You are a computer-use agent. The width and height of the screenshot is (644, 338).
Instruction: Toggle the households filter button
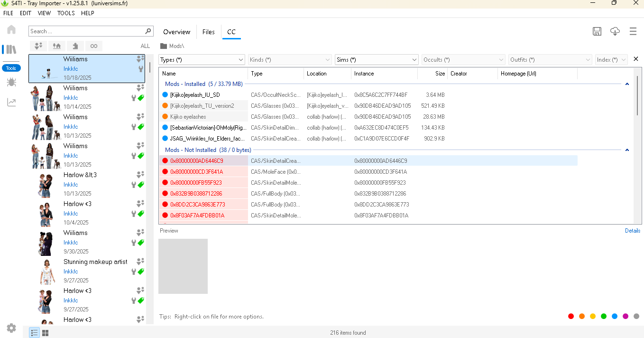[x=39, y=46]
